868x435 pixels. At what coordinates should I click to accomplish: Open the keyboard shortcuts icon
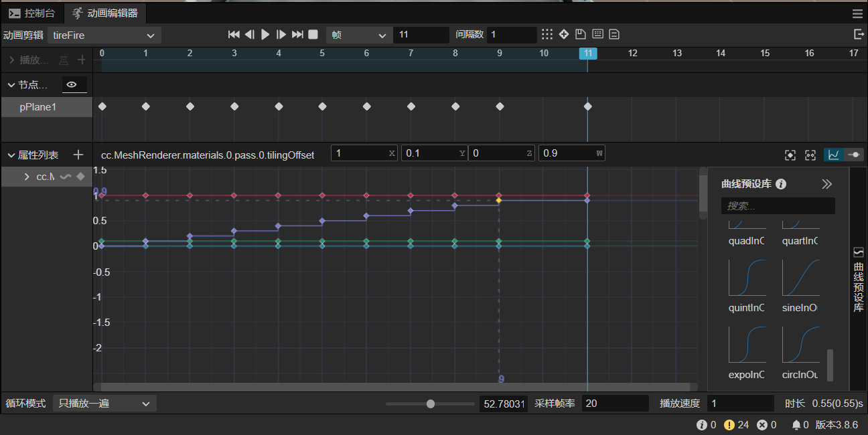tap(597, 35)
